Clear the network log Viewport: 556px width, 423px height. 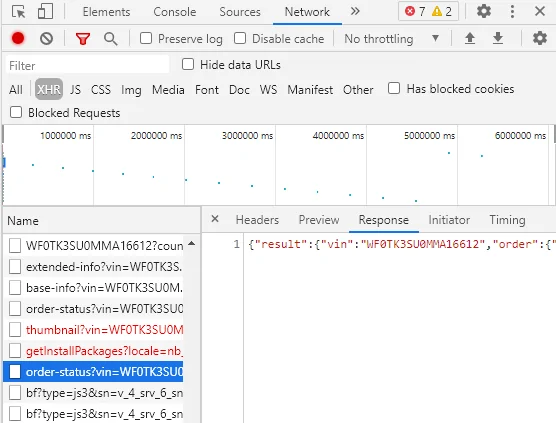click(x=46, y=38)
